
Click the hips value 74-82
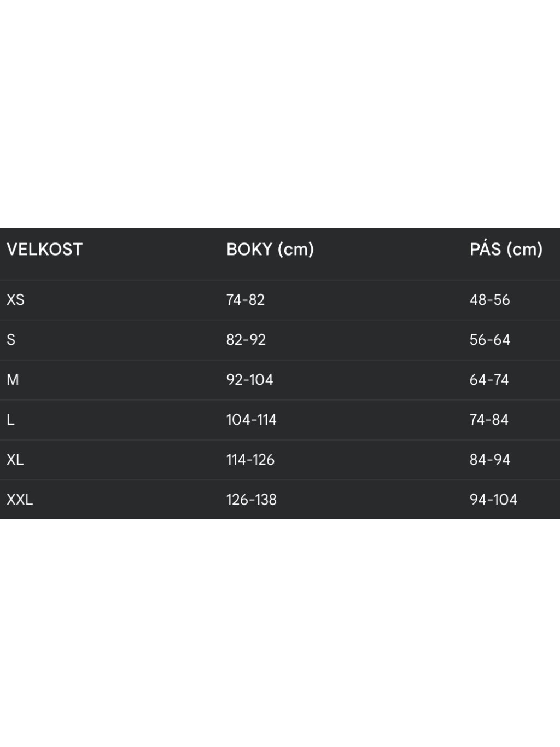click(246, 300)
